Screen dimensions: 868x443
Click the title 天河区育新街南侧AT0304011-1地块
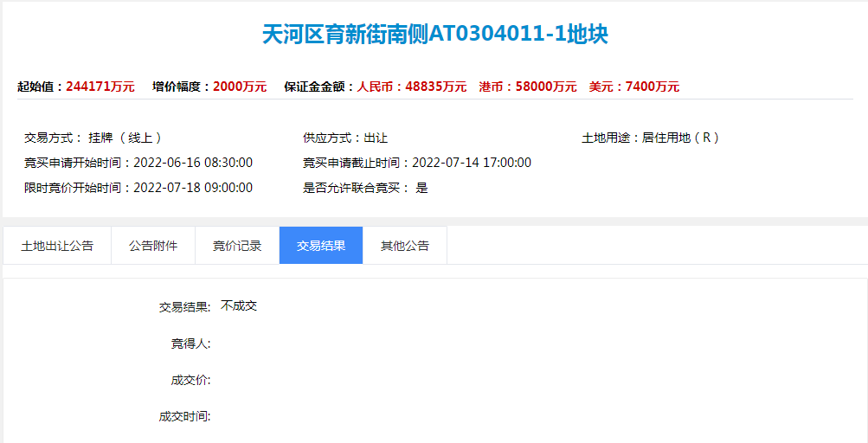[435, 35]
